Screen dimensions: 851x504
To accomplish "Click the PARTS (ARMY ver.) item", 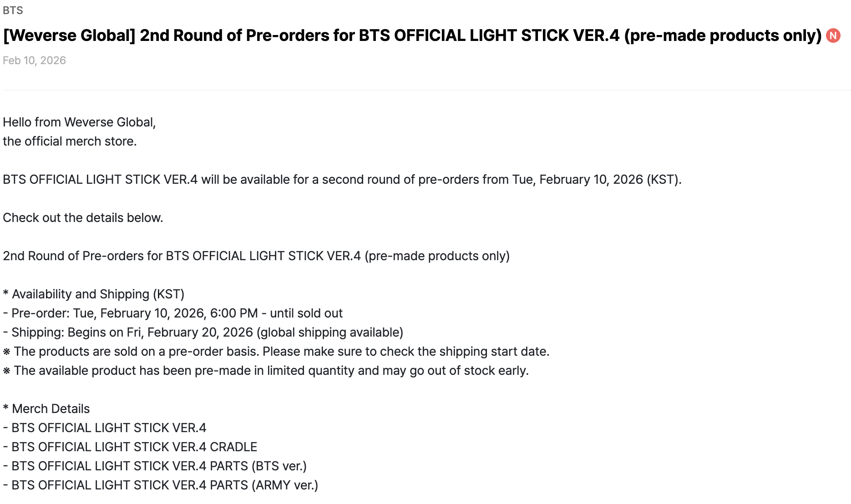I will [x=161, y=485].
